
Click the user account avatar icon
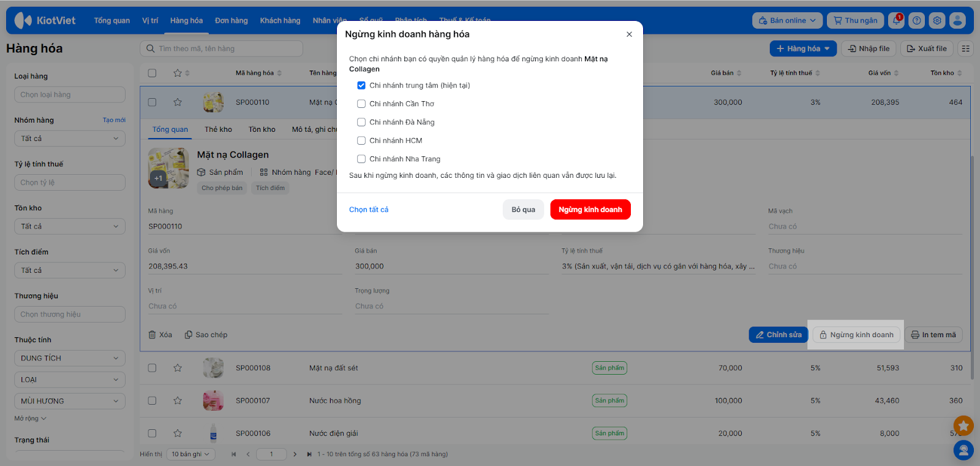point(957,20)
